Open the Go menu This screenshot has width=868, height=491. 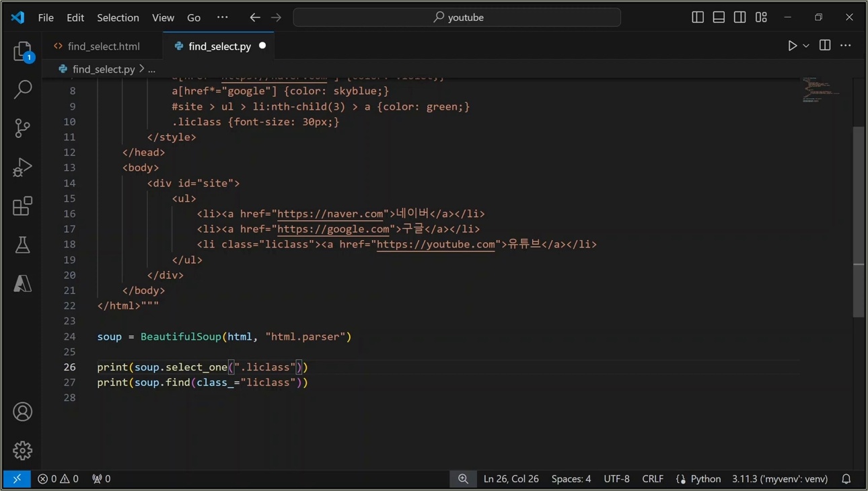pyautogui.click(x=194, y=17)
